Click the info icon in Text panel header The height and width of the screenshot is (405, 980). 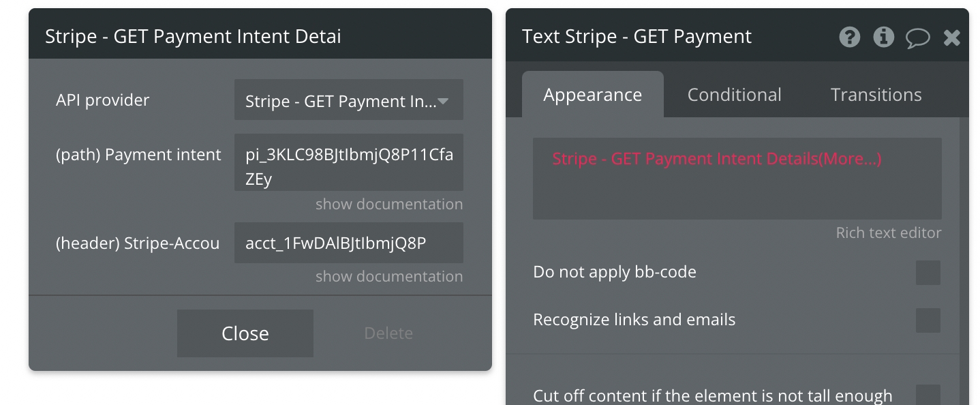click(883, 37)
